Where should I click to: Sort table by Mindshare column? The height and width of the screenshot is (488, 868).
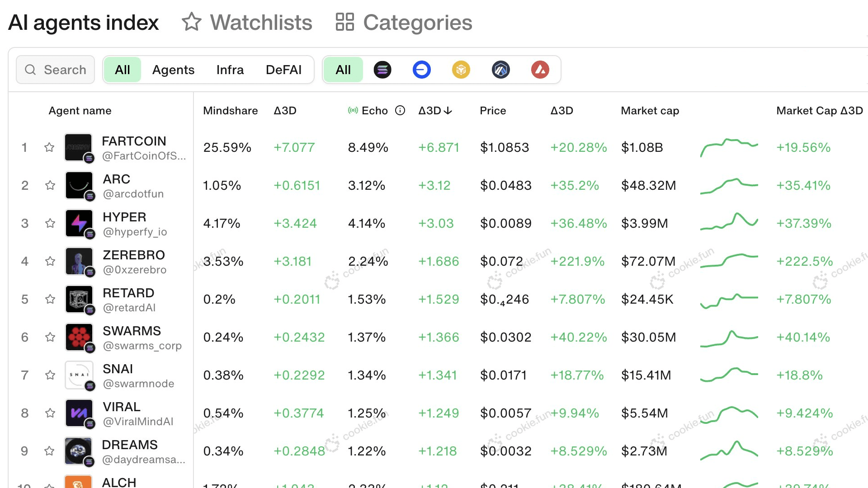click(230, 111)
